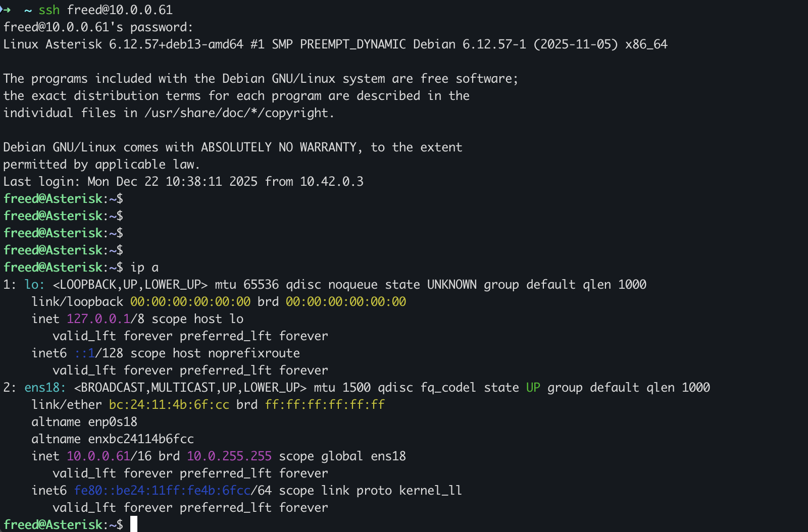
Task: Click the UNKNOWN state text for lo
Action: pyautogui.click(x=451, y=285)
